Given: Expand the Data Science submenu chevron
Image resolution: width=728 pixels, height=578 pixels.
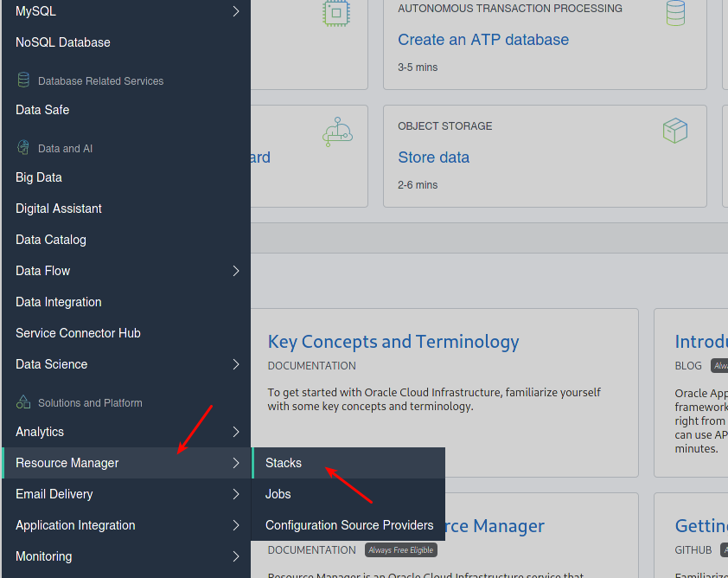Looking at the screenshot, I should pyautogui.click(x=236, y=364).
